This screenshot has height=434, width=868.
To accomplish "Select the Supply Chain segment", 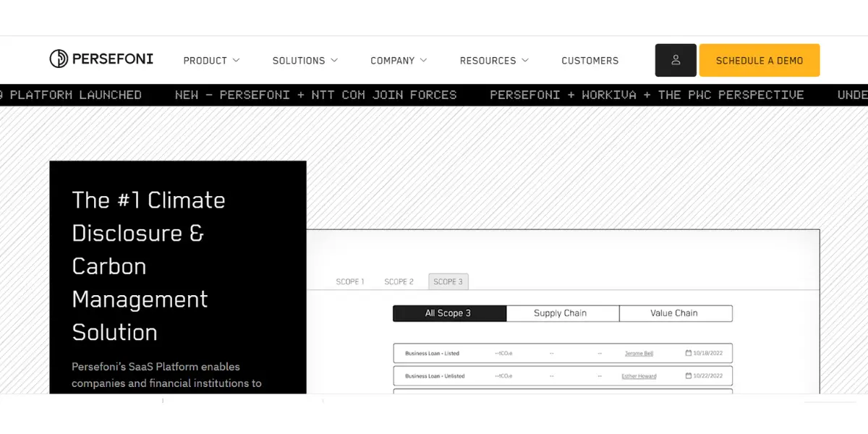I will click(x=562, y=313).
